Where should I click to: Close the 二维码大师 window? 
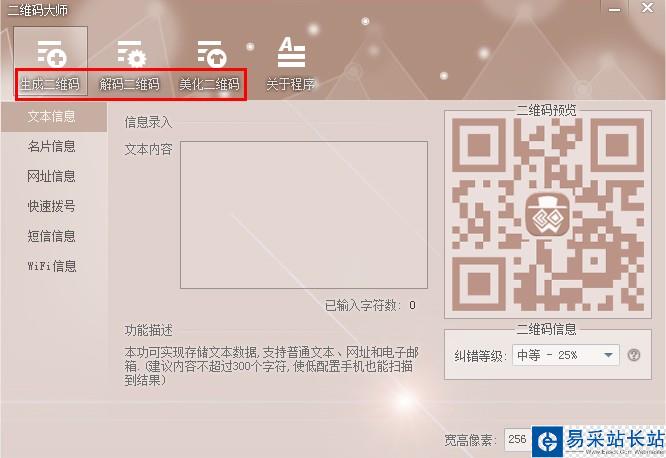(648, 8)
